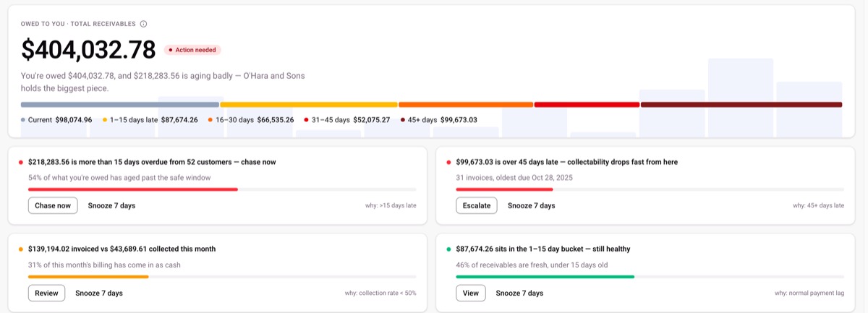Snooze the still healthy bucket card
This screenshot has height=313, width=868.
tap(519, 293)
